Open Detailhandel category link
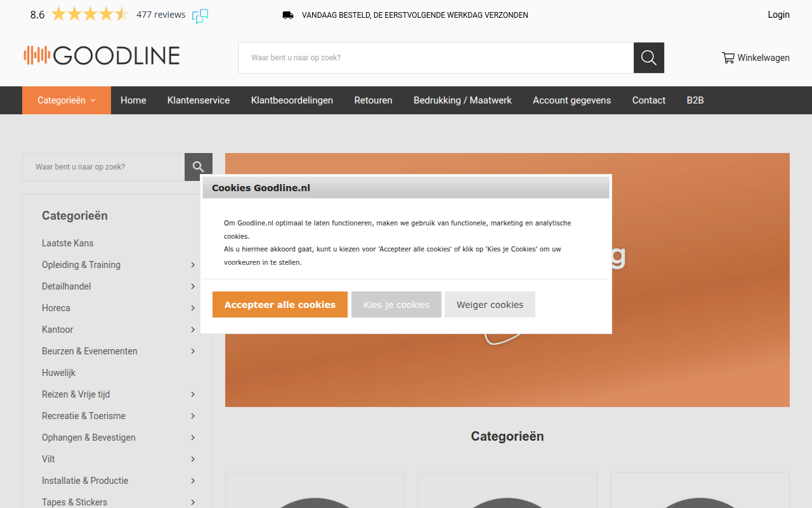812x508 pixels. click(x=67, y=286)
